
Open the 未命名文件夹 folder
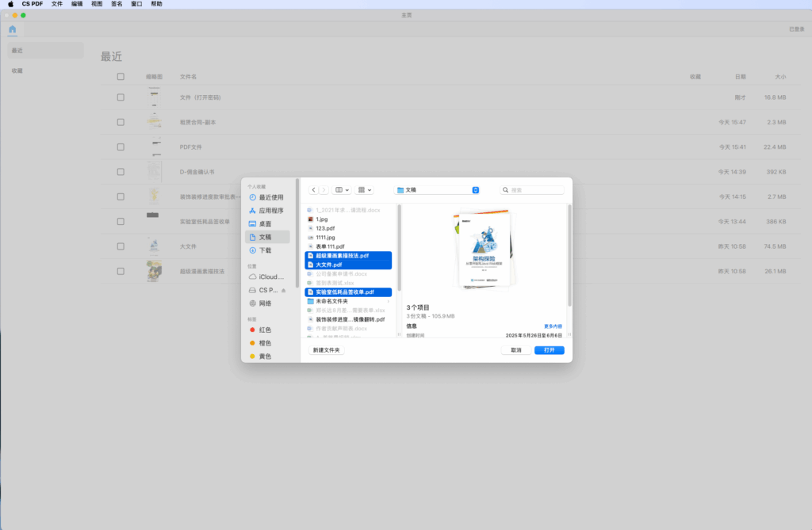pos(348,301)
